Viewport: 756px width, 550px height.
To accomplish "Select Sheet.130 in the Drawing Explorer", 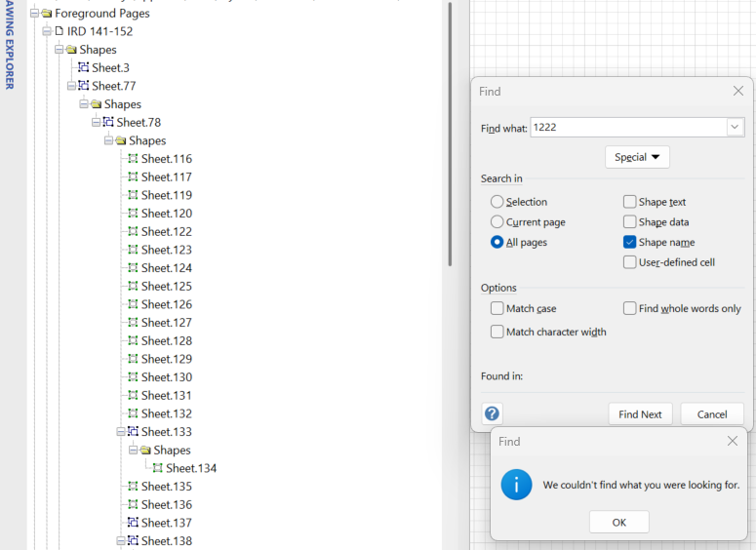I will (166, 377).
